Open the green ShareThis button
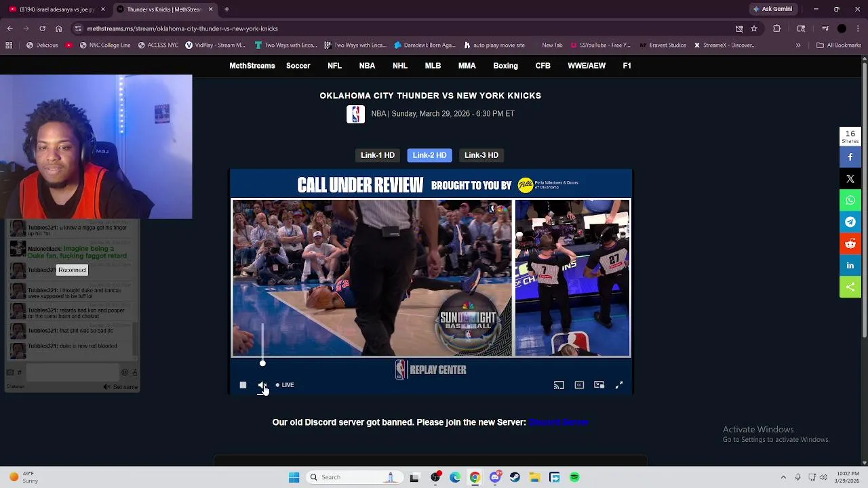 [850, 287]
